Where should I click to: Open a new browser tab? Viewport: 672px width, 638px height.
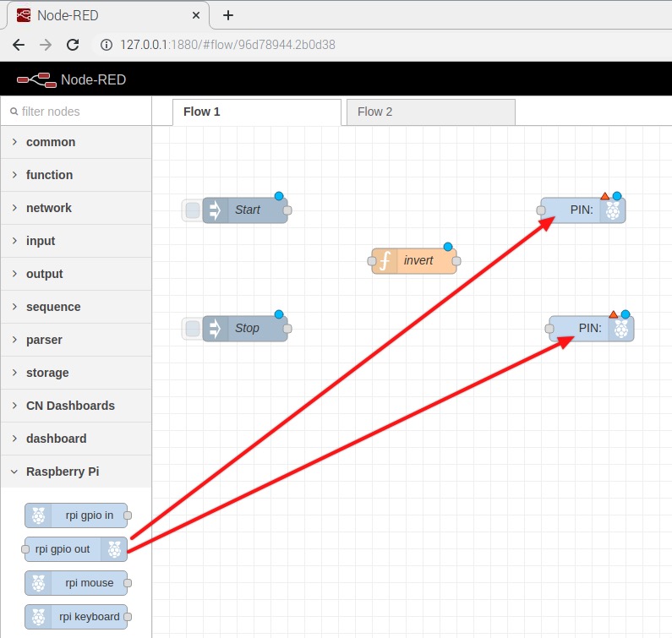[x=227, y=15]
